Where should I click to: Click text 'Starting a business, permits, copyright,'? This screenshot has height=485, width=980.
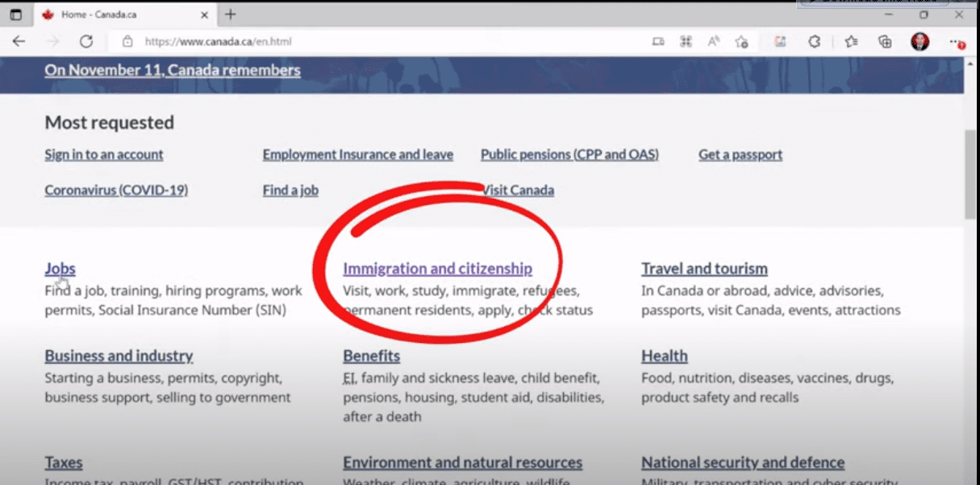click(x=163, y=378)
